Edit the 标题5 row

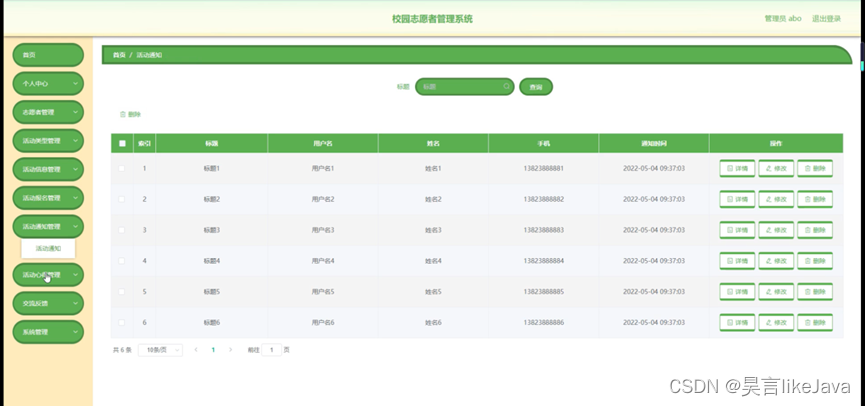776,292
